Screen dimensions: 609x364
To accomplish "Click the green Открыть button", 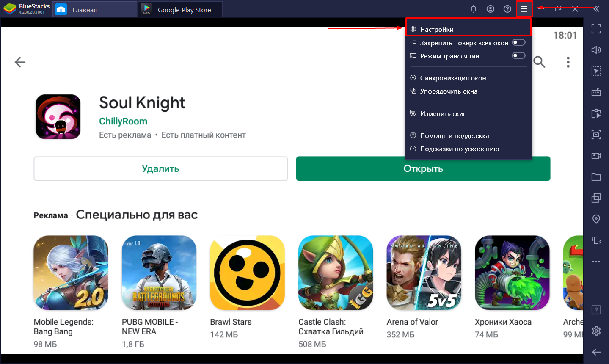I will 423,168.
